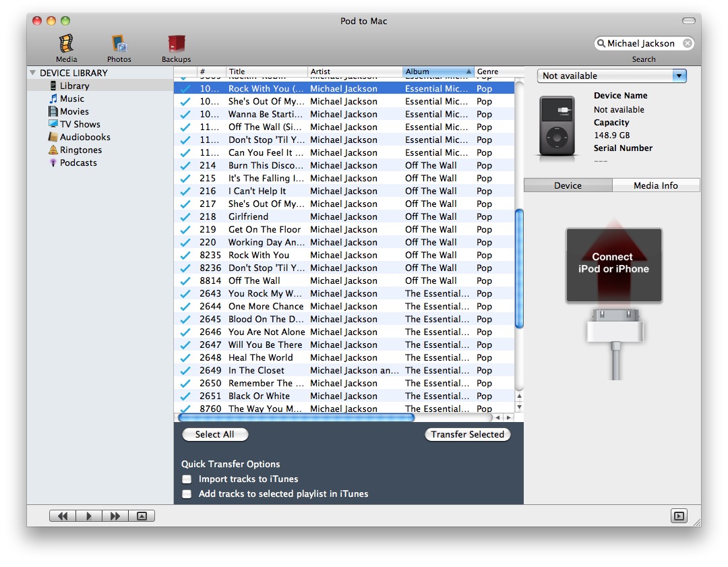The width and height of the screenshot is (728, 567).
Task: Select Music in the device library
Action: coord(71,98)
